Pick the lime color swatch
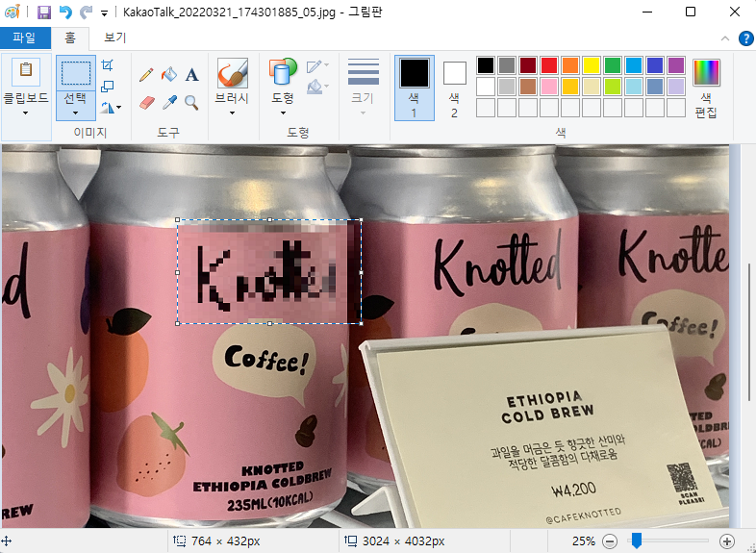Image resolution: width=756 pixels, height=553 pixels. coord(613,87)
